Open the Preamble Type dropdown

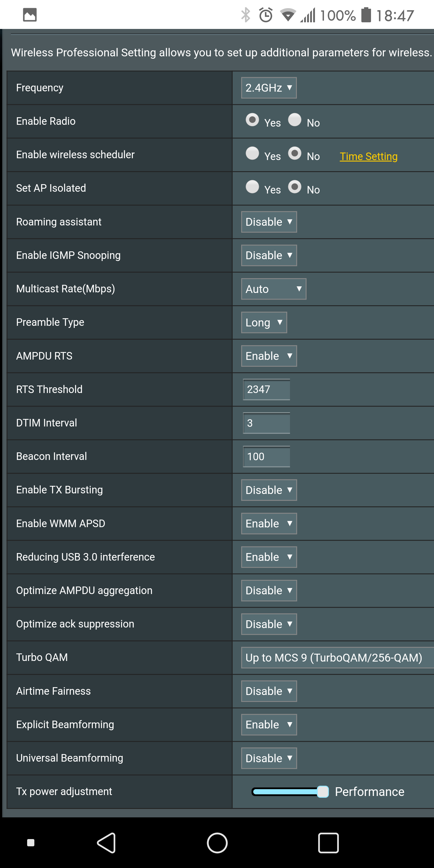(x=264, y=322)
